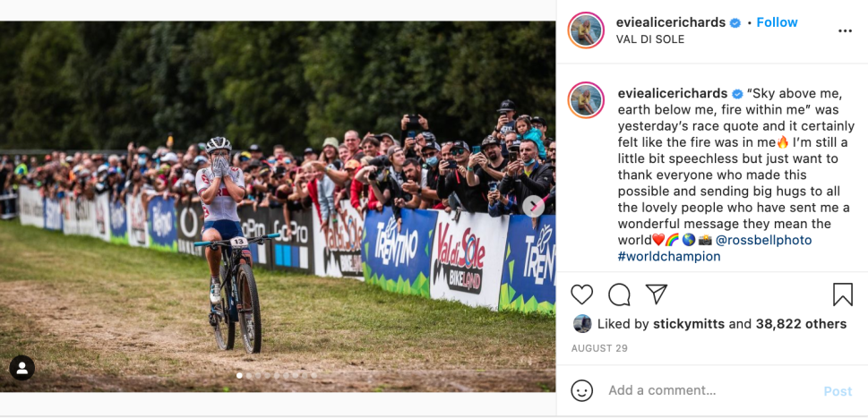The height and width of the screenshot is (418, 868).
Task: Save post with the bookmark icon
Action: [843, 294]
